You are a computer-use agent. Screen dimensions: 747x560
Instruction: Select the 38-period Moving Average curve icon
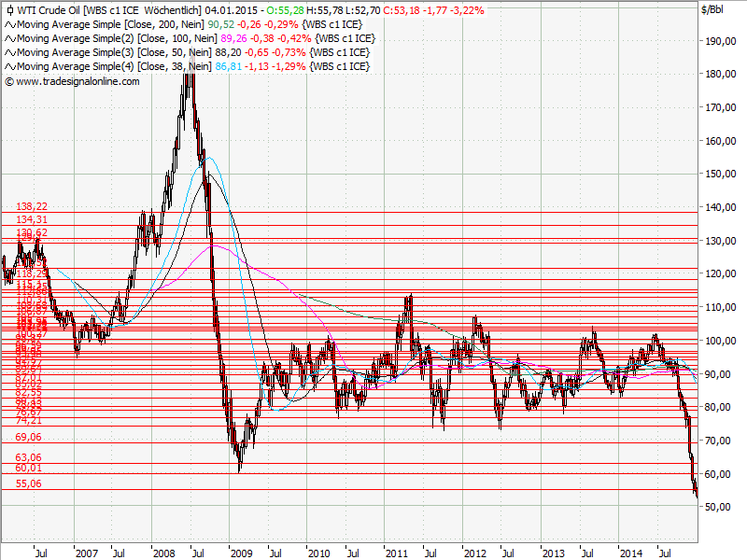[x=9, y=64]
